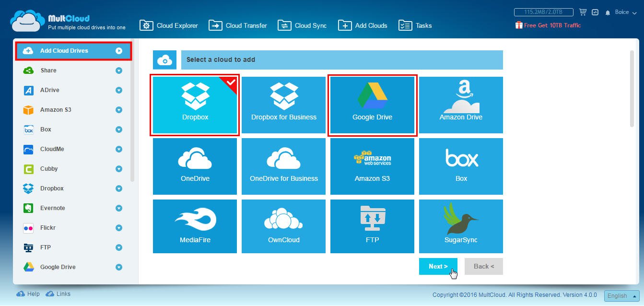
Task: Click the Flickr sidebar icon
Action: point(28,228)
